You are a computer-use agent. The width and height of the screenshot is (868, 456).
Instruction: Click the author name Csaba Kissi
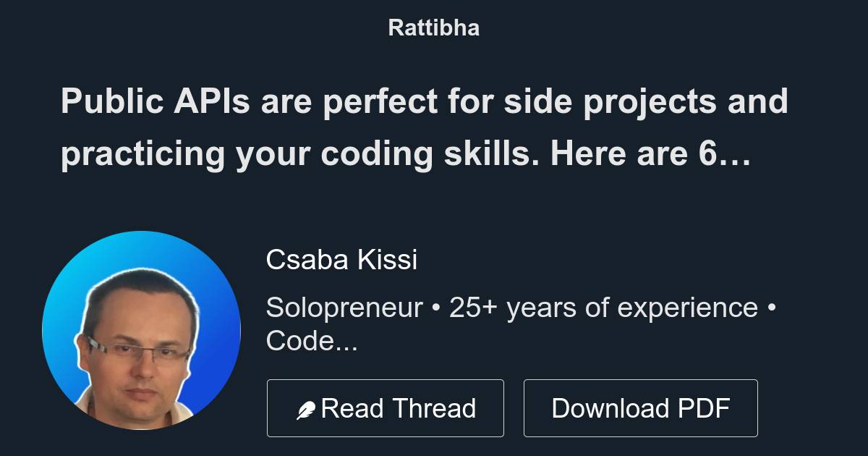coord(342,259)
